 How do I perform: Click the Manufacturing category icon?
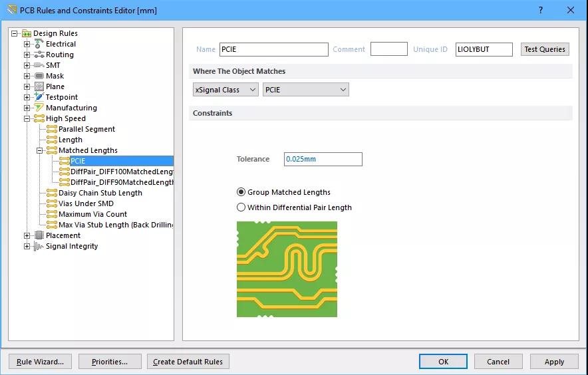pos(39,108)
